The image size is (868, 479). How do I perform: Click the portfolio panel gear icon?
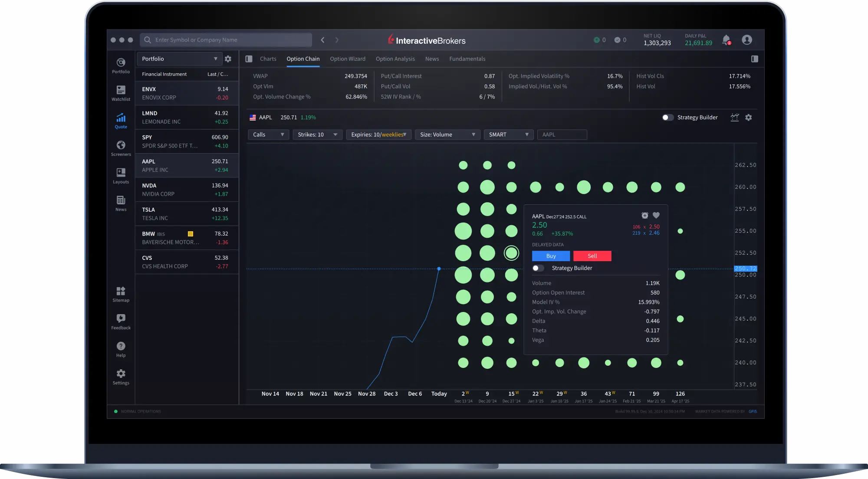tap(228, 59)
